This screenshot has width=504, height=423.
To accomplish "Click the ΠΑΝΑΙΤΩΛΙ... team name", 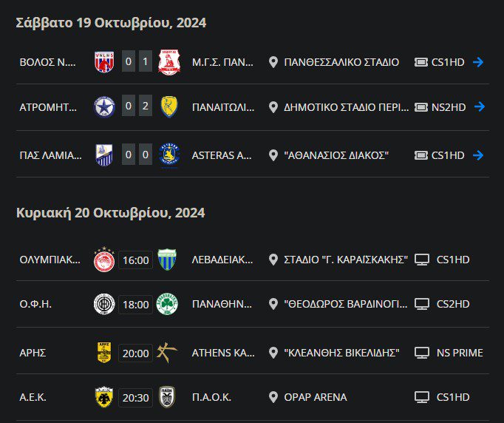I will 222,106.
